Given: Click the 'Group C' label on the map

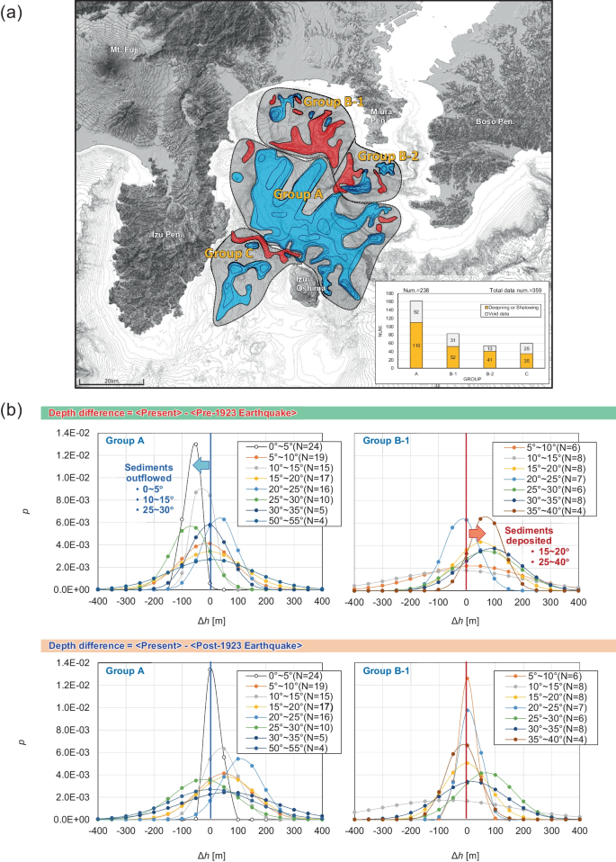Looking at the screenshot, I should (229, 254).
